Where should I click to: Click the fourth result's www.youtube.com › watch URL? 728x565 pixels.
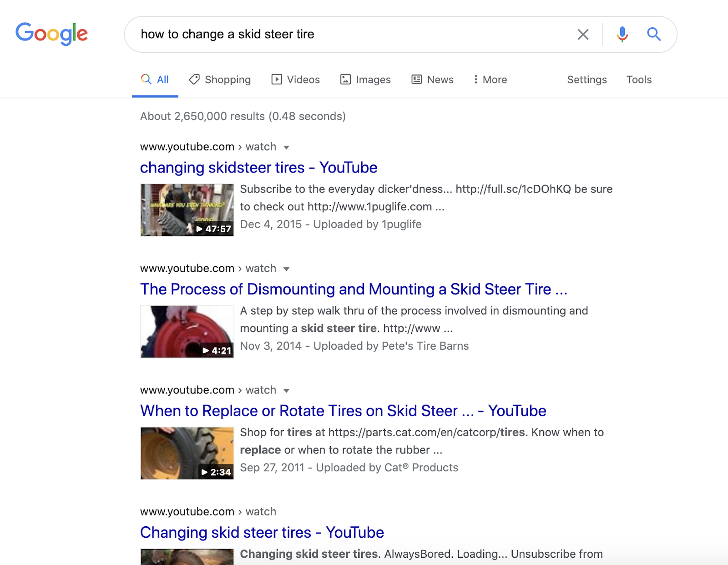(208, 512)
